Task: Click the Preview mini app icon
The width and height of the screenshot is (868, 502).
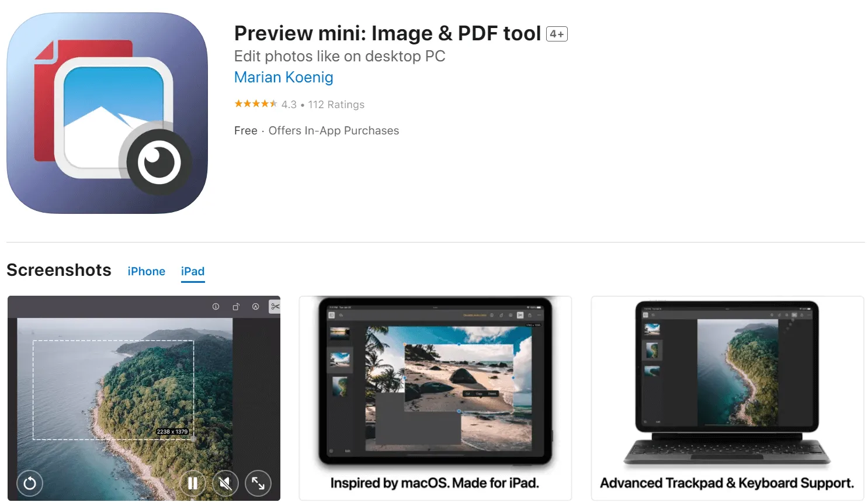Action: coord(107,113)
